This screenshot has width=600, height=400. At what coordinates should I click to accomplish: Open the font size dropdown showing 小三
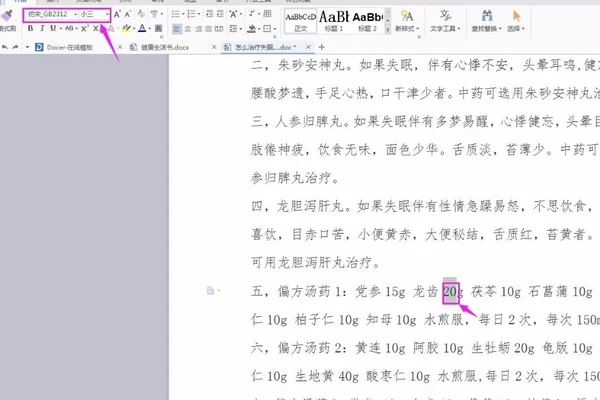pyautogui.click(x=94, y=15)
